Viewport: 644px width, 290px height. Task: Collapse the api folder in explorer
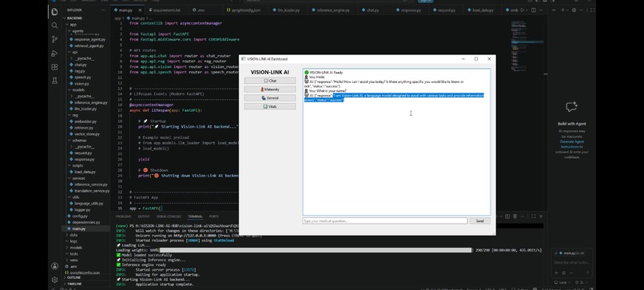coord(87,52)
